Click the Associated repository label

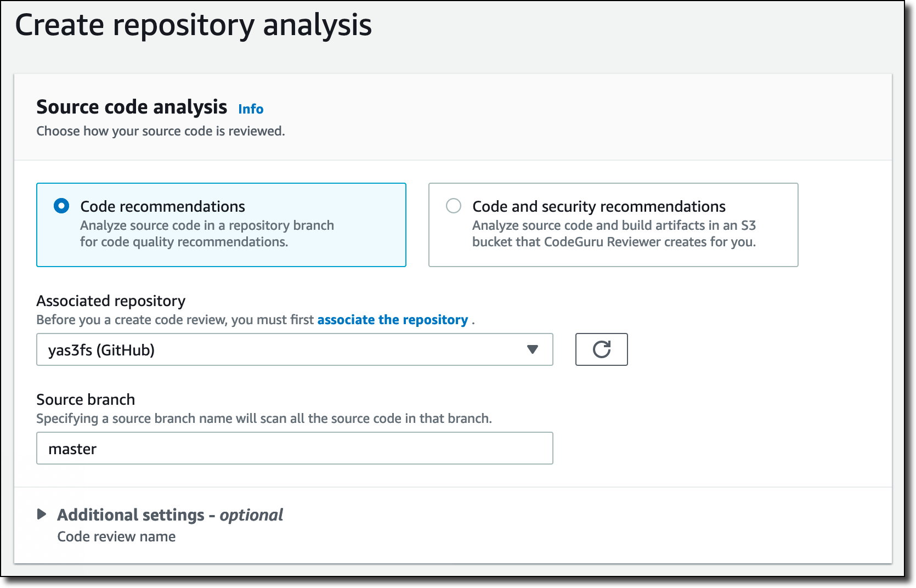tap(111, 301)
